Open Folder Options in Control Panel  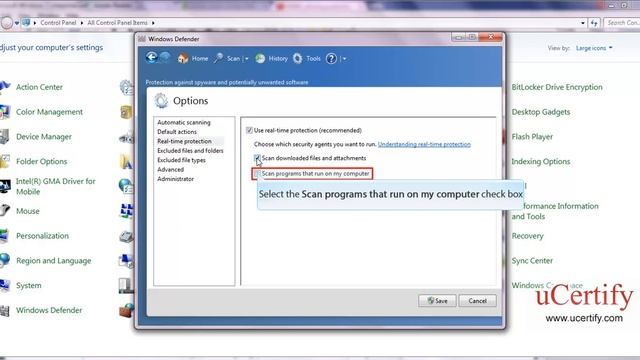[42, 162]
